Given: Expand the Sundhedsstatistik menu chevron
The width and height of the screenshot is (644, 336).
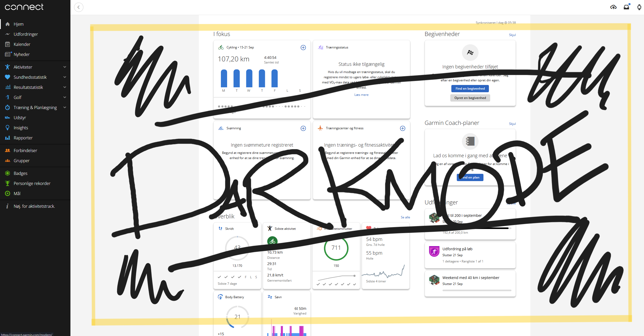Looking at the screenshot, I should point(65,77).
